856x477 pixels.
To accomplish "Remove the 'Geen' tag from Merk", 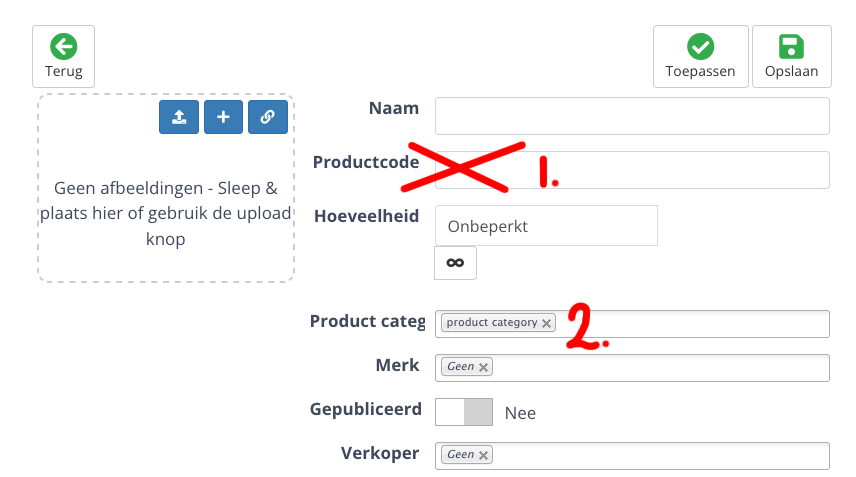I will point(484,367).
